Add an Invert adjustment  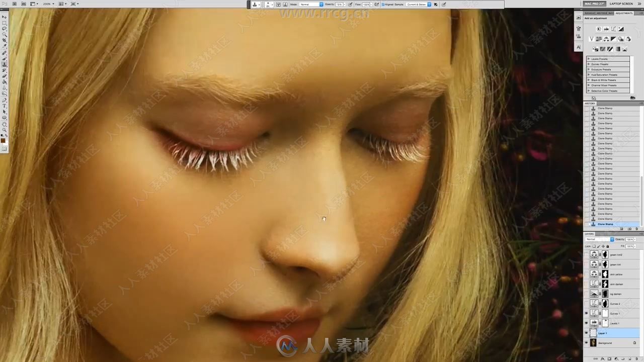coord(595,49)
